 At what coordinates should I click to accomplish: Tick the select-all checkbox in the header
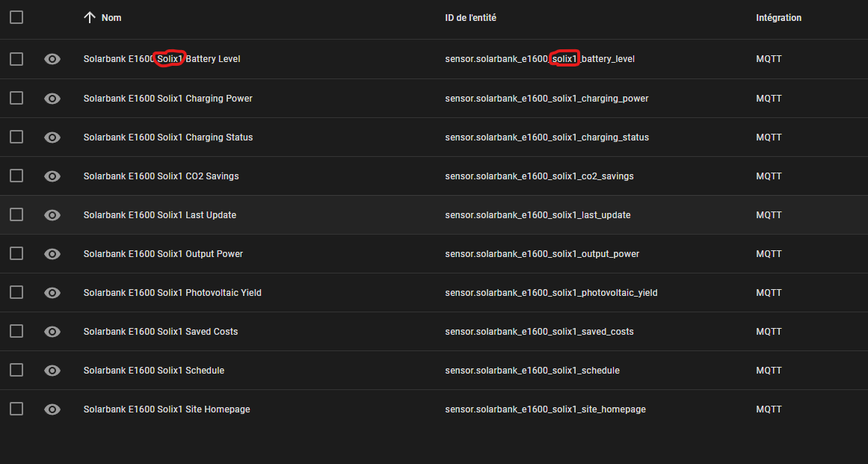coord(16,18)
